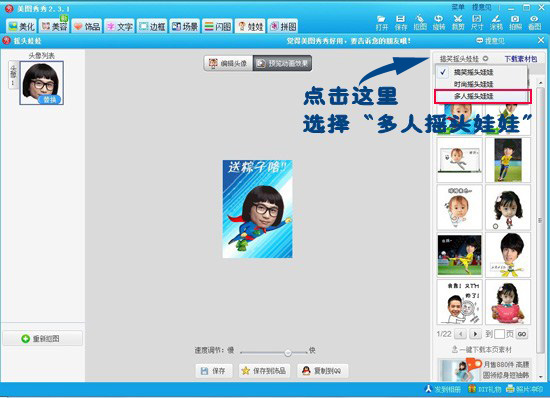The width and height of the screenshot is (550, 398).
Task: Click the 拍照 camera icon
Action: 515,22
